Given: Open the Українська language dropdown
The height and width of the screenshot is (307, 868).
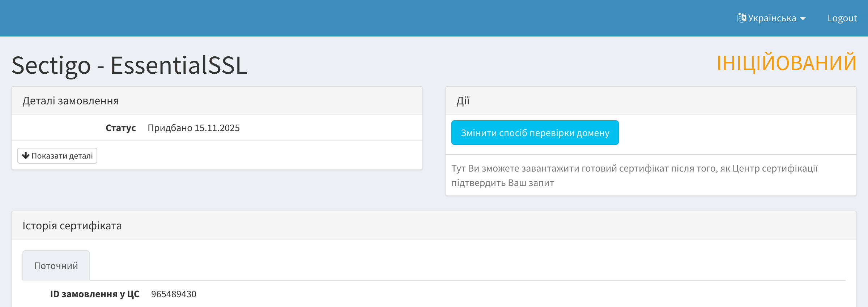Looking at the screenshot, I should pyautogui.click(x=772, y=18).
